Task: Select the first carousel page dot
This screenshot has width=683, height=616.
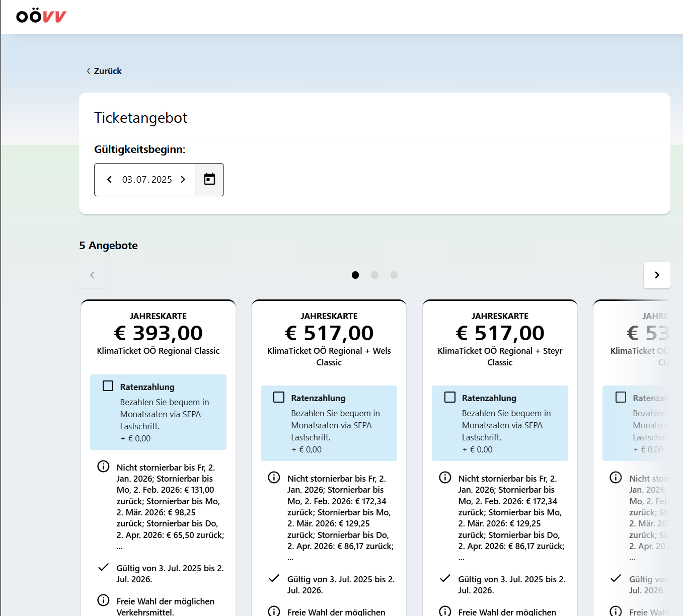Action: point(355,275)
